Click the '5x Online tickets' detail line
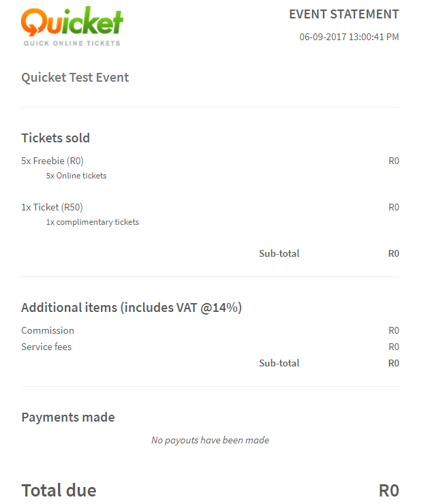Viewport: 430px width, 504px height. click(76, 176)
